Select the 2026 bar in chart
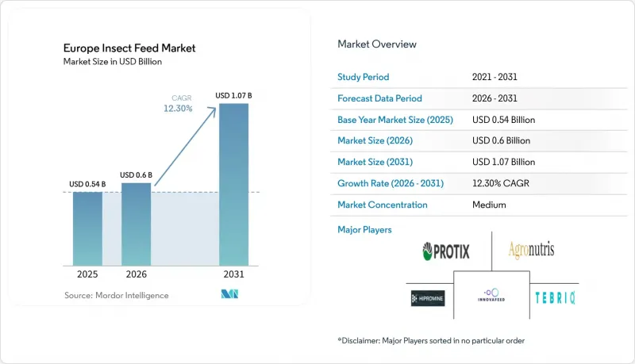Screen dimensions: 635x364 point(136,224)
